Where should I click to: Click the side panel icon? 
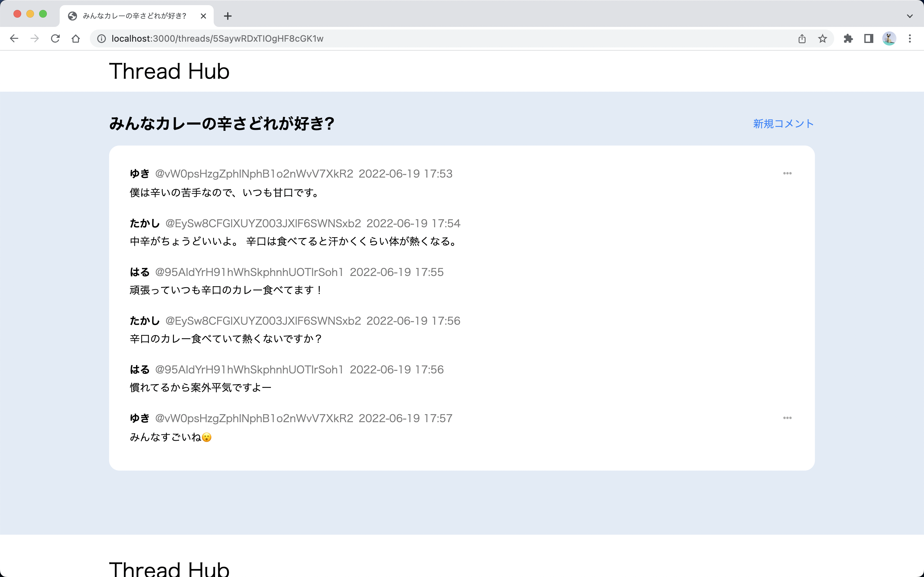[x=868, y=38]
